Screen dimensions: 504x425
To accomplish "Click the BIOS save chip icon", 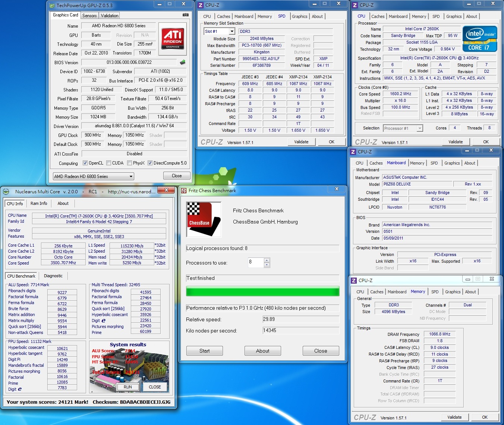I will pos(183,62).
